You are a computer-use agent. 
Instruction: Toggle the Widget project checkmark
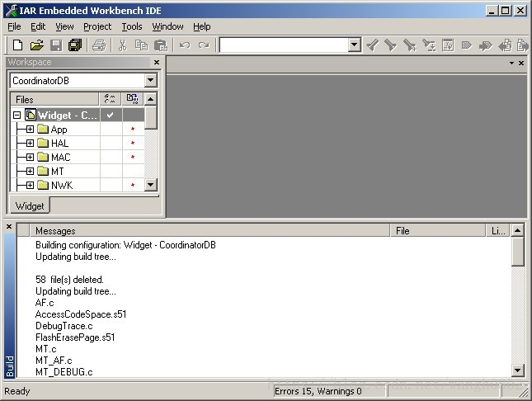pyautogui.click(x=110, y=116)
